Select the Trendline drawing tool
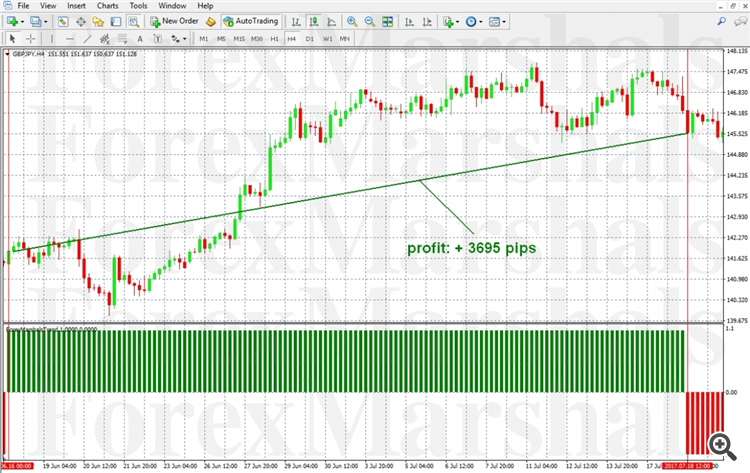The width and height of the screenshot is (750, 473). [x=88, y=39]
